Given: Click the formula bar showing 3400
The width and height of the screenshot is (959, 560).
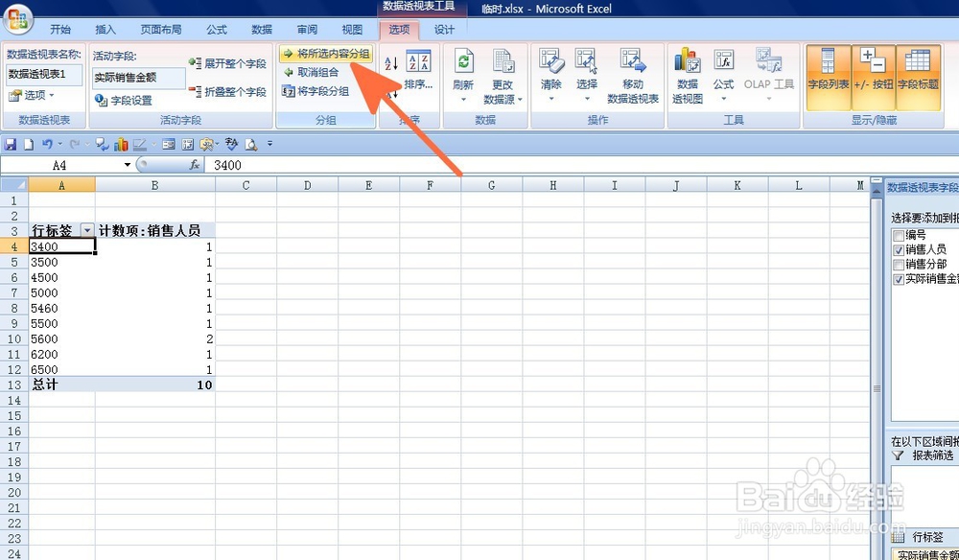Looking at the screenshot, I should tap(581, 165).
